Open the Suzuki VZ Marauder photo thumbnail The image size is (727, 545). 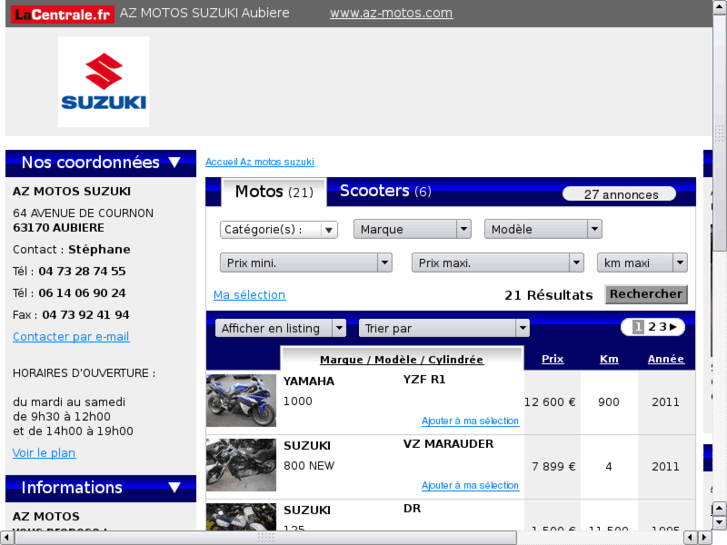241,465
